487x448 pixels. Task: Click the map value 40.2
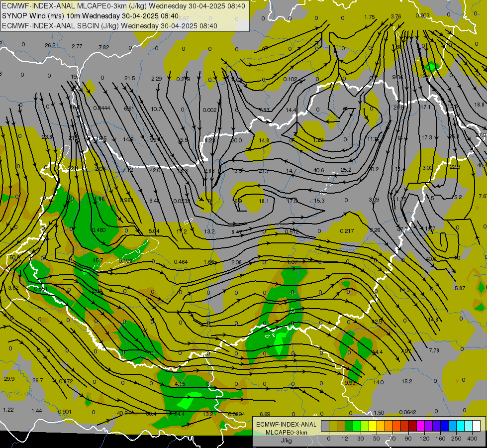[x=122, y=413]
